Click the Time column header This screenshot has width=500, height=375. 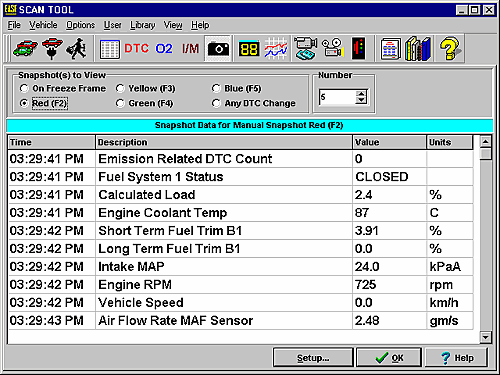[x=51, y=142]
